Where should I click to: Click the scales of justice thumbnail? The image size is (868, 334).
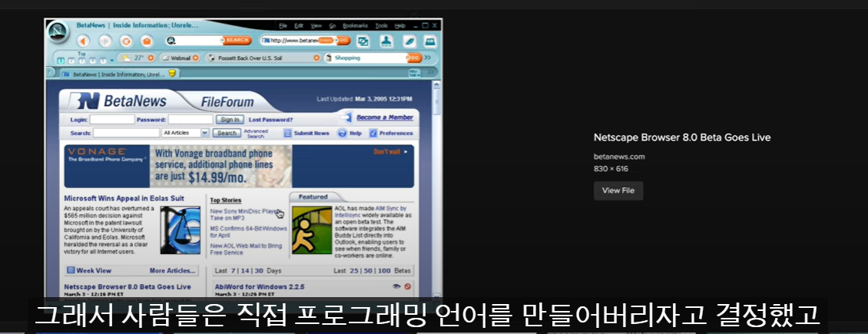(x=181, y=230)
